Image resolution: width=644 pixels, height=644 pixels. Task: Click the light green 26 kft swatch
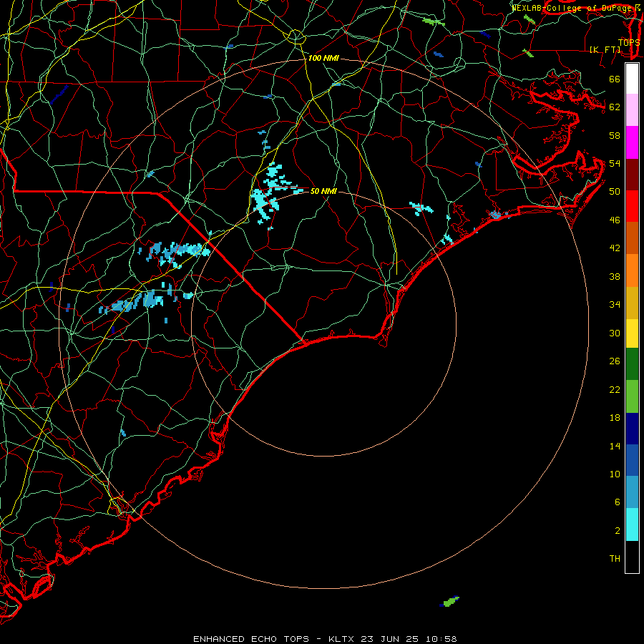tap(632, 396)
